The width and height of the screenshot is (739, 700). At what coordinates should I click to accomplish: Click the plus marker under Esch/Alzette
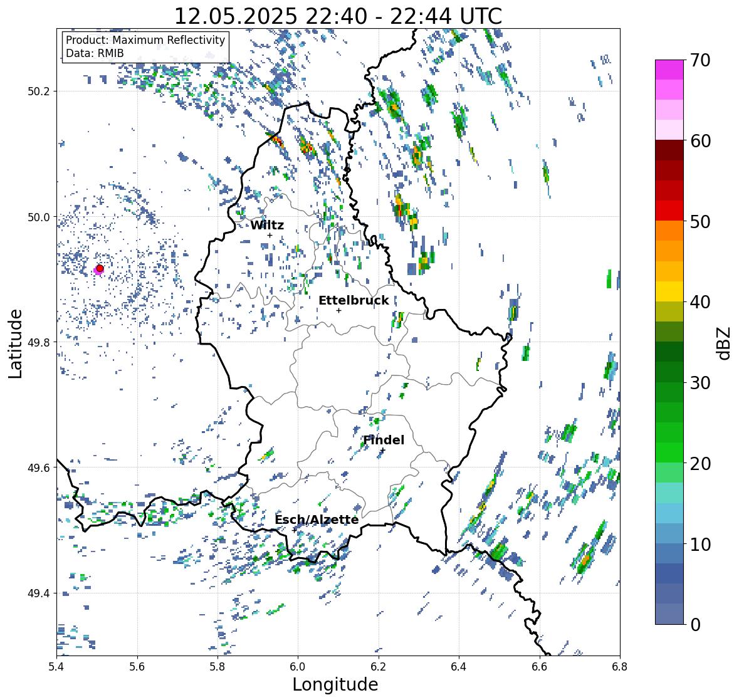[295, 530]
